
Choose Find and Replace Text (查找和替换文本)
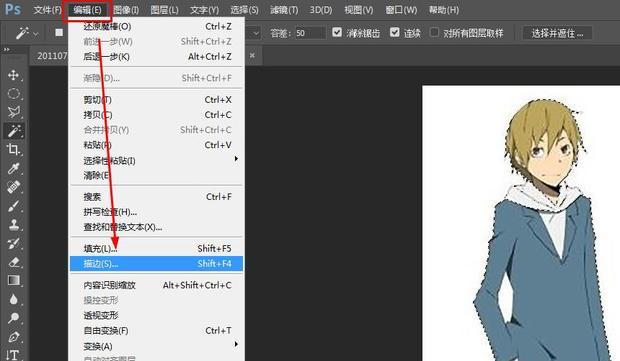coord(157,227)
